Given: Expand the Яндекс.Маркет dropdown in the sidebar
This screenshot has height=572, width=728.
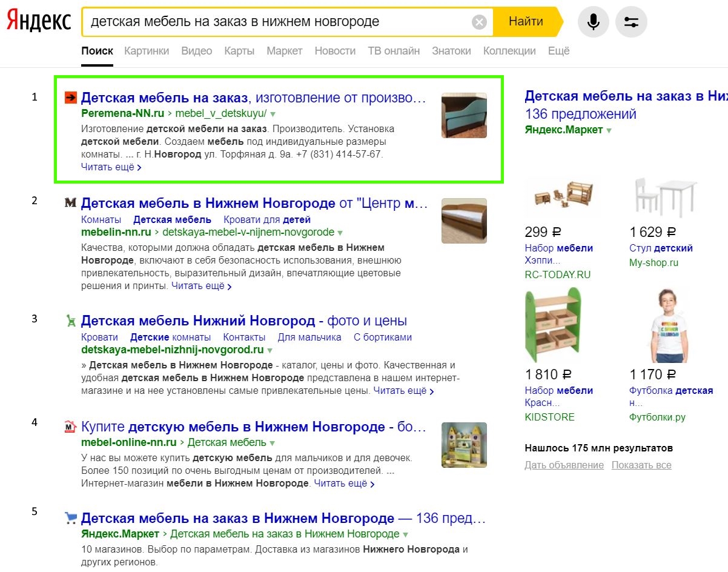Looking at the screenshot, I should (608, 130).
